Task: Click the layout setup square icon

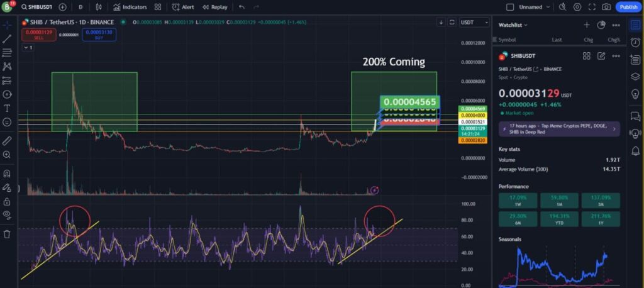Action: point(509,7)
